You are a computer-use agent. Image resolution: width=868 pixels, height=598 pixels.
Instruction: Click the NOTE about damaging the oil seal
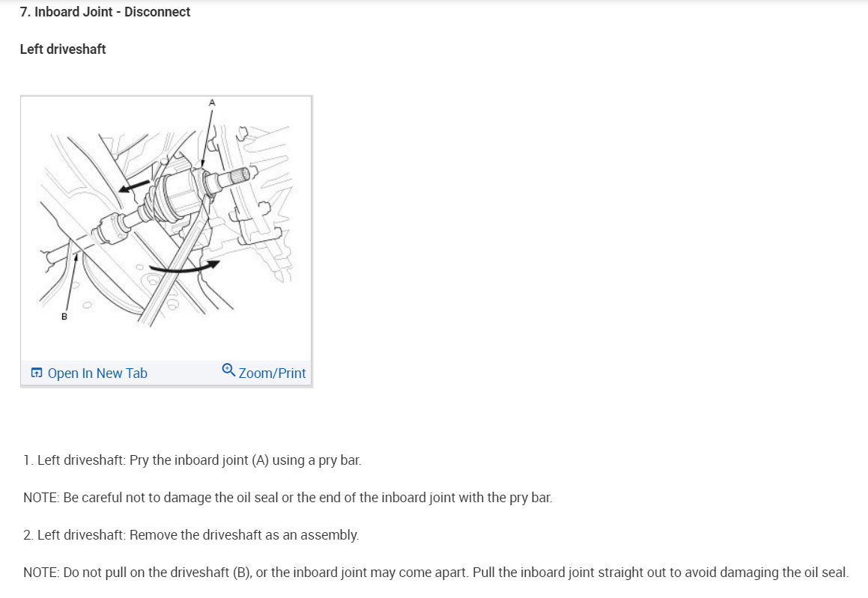pyautogui.click(x=288, y=497)
